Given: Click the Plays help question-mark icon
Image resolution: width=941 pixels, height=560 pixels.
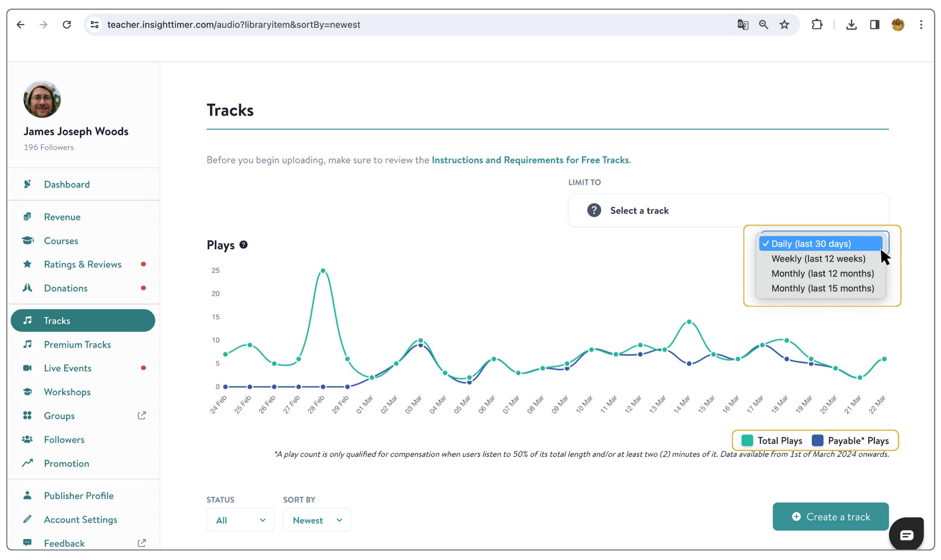Looking at the screenshot, I should click(x=244, y=245).
